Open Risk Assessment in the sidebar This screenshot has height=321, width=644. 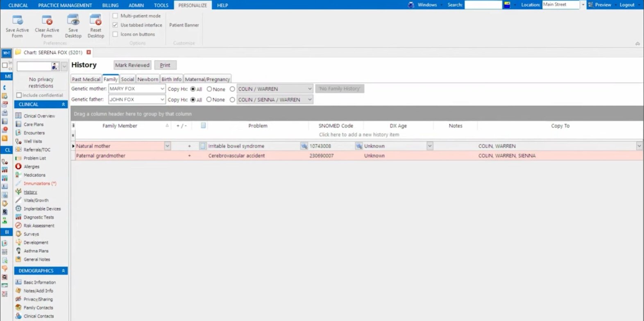pyautogui.click(x=39, y=225)
